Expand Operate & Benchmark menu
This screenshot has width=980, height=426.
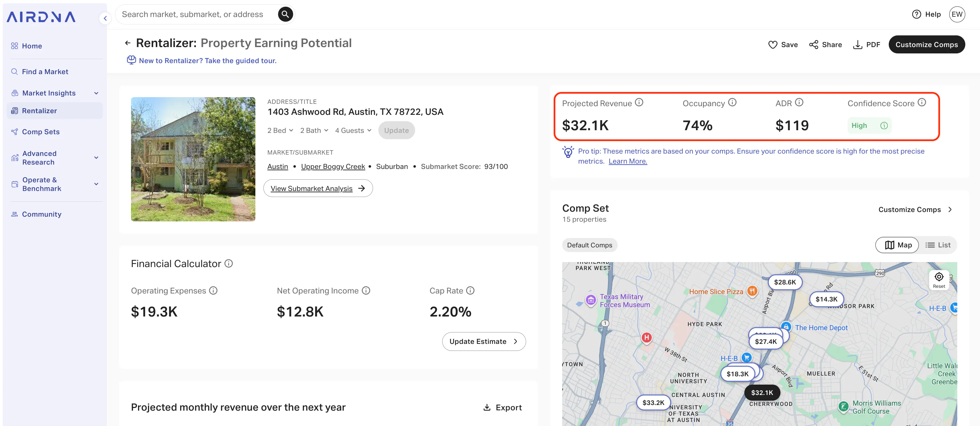coord(55,184)
